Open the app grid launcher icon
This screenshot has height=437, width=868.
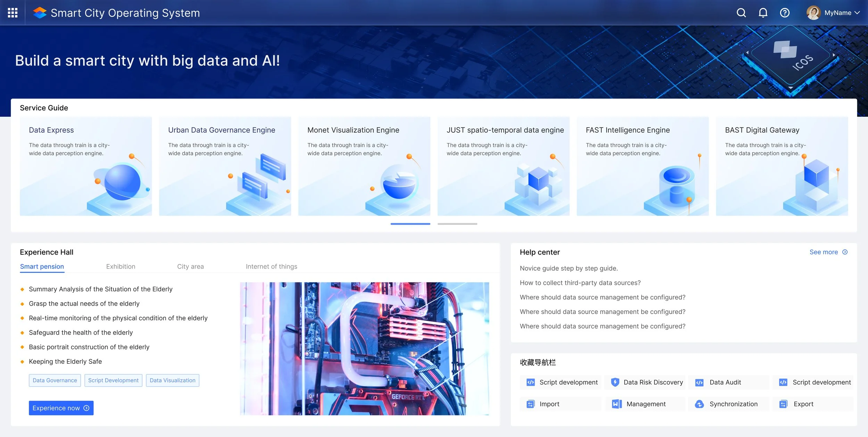click(12, 13)
